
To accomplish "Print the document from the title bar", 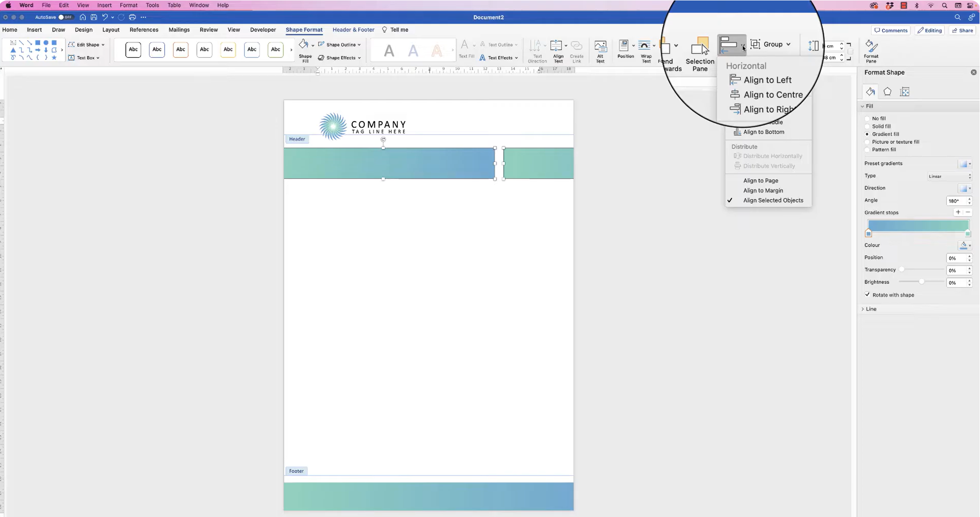I will [x=132, y=17].
